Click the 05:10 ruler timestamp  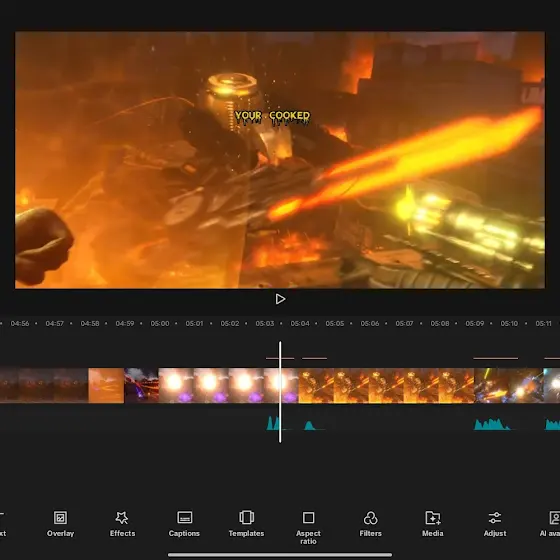pos(509,324)
